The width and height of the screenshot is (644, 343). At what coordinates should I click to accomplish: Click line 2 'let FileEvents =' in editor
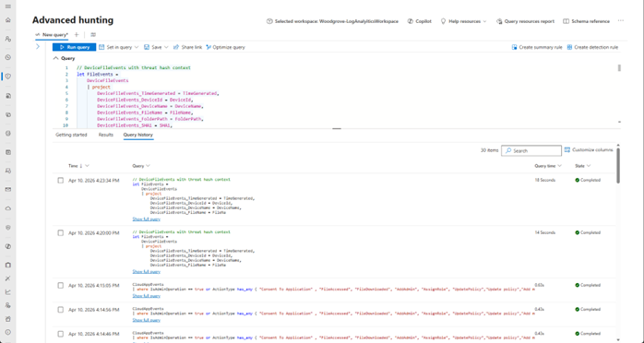click(98, 75)
